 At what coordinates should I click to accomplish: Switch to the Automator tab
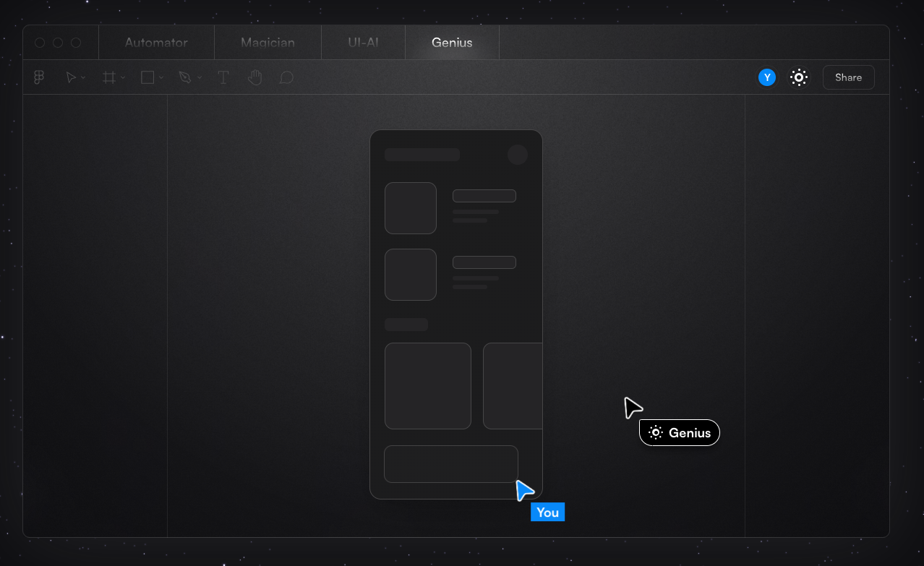(156, 43)
